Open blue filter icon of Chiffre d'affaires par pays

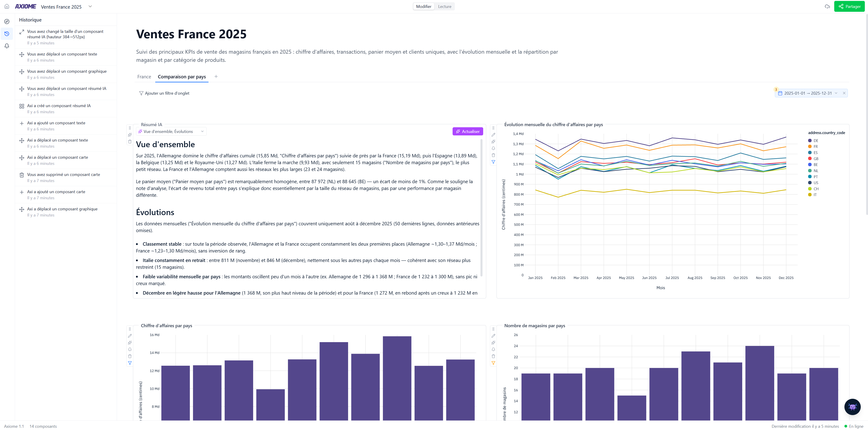coord(130,363)
